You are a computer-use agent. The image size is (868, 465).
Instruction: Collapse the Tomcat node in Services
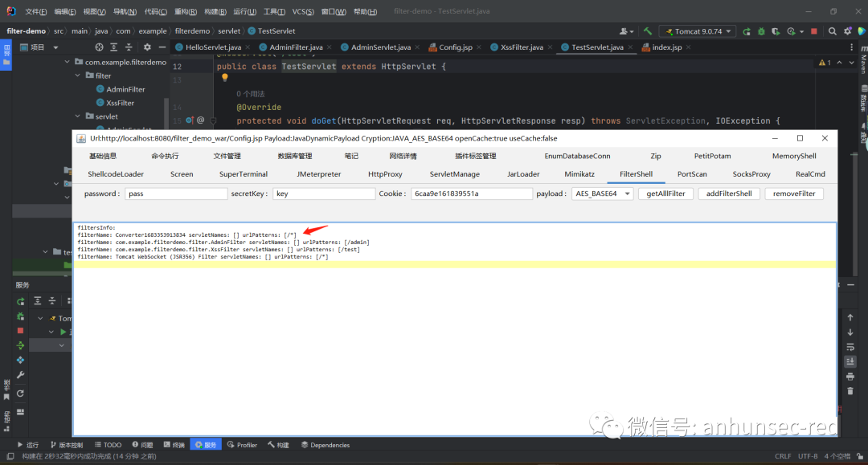40,318
